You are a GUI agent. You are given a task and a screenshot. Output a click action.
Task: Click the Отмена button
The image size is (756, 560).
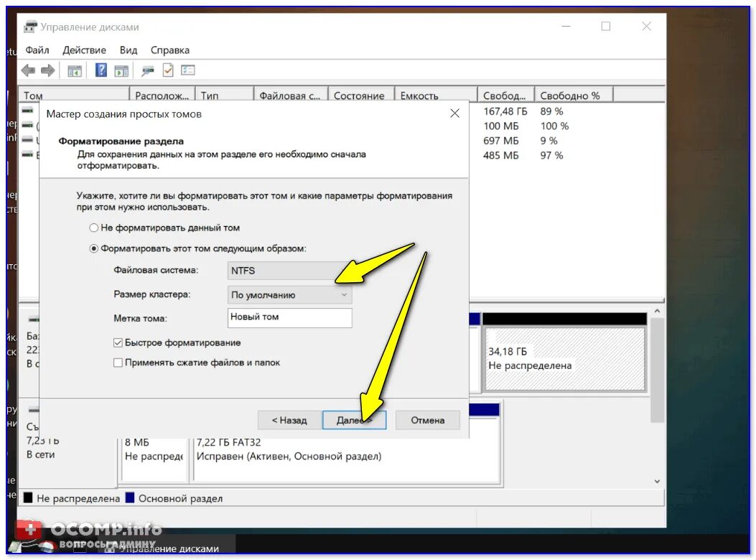click(x=428, y=420)
